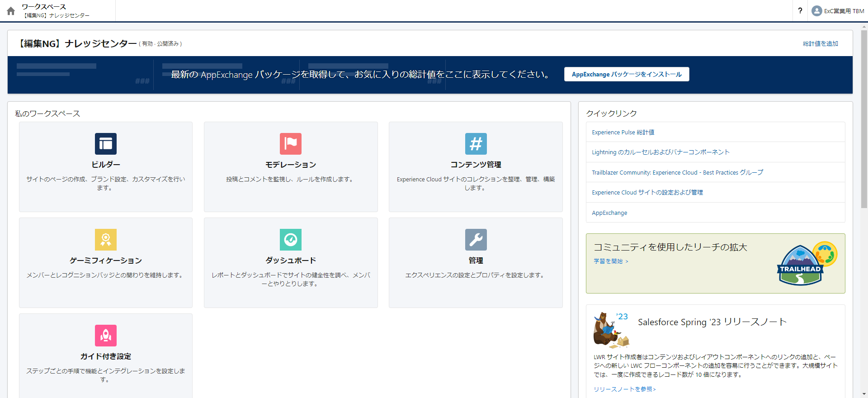Click the Spring '23 mascot image

tap(611, 330)
